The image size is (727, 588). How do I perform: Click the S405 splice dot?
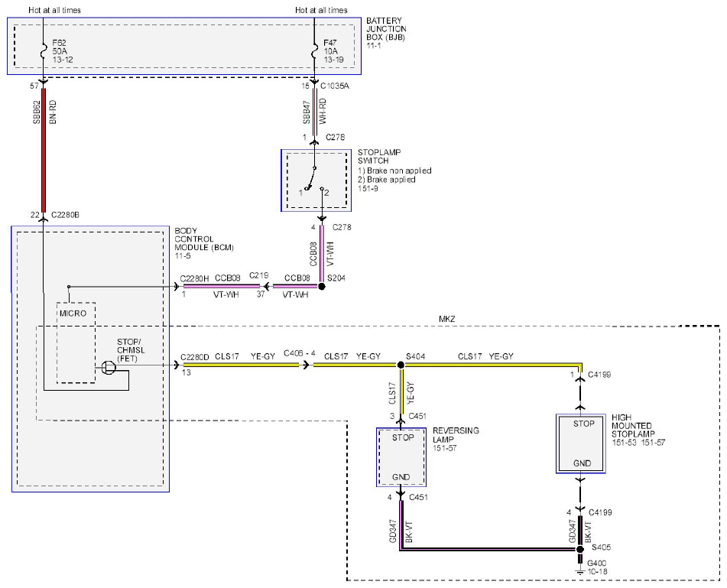click(580, 550)
